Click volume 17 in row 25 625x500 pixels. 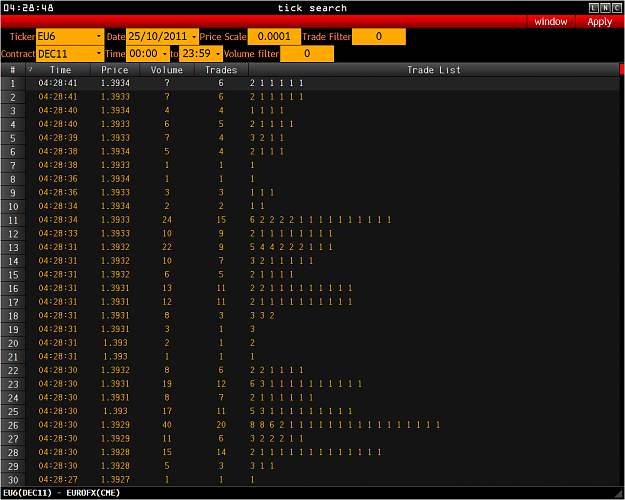click(167, 411)
